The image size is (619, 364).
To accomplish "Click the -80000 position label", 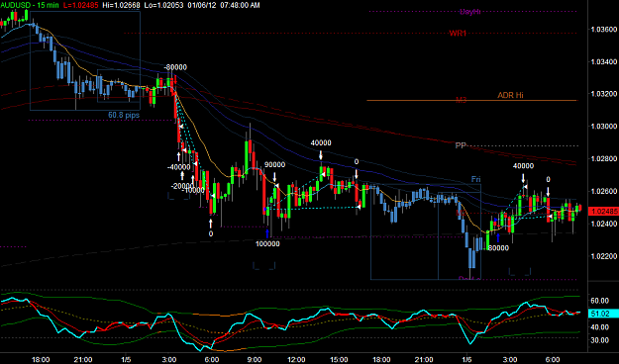I will (x=175, y=67).
